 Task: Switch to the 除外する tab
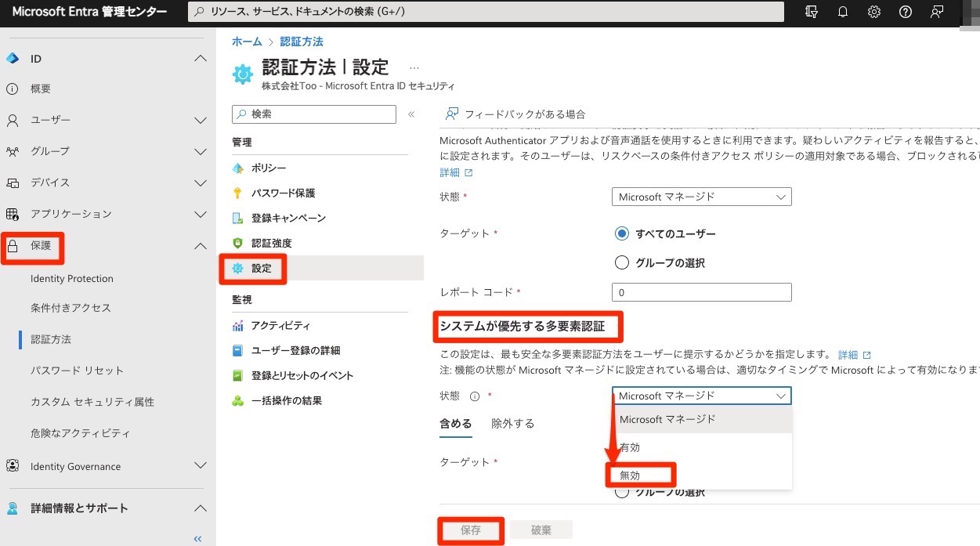point(512,424)
